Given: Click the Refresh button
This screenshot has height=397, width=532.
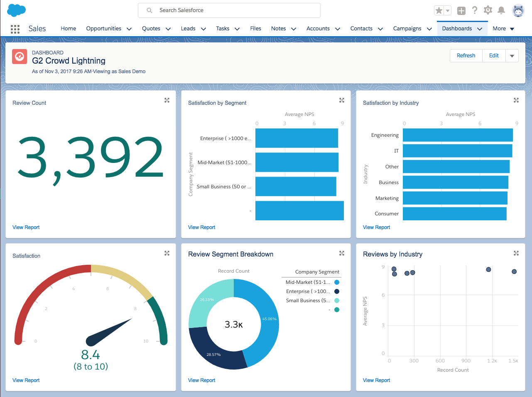Looking at the screenshot, I should [466, 56].
